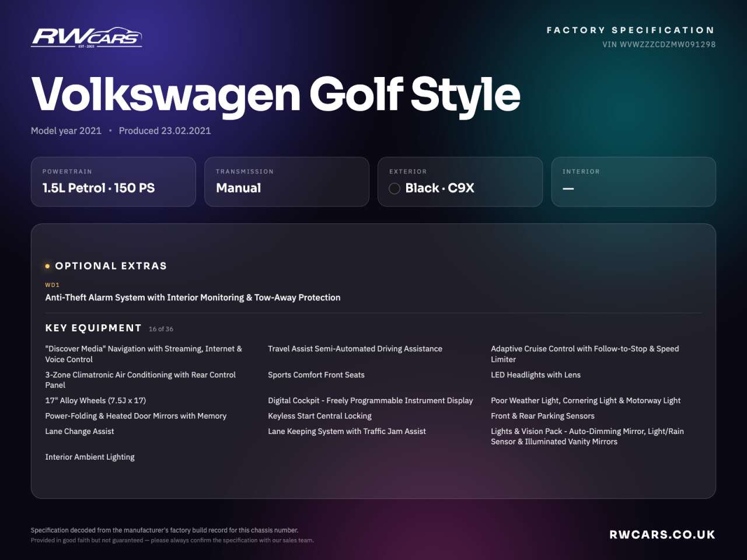
Task: Click the Powertrain 1.5L Petrol card
Action: click(x=113, y=181)
